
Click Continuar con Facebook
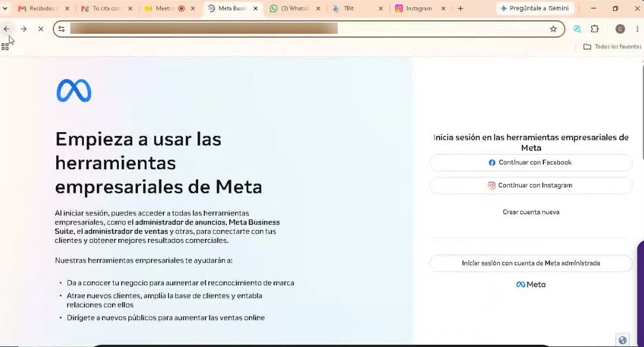click(531, 162)
